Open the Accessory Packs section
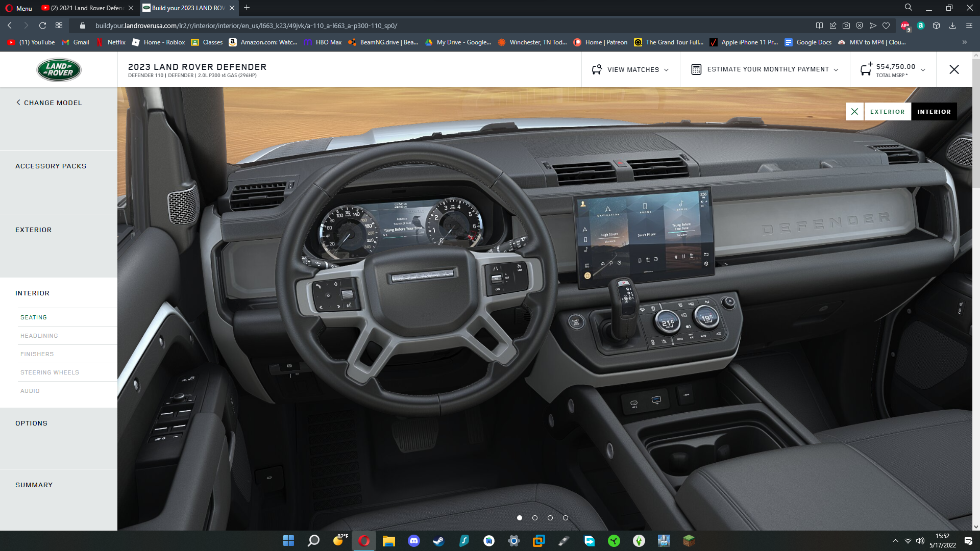 click(x=51, y=166)
